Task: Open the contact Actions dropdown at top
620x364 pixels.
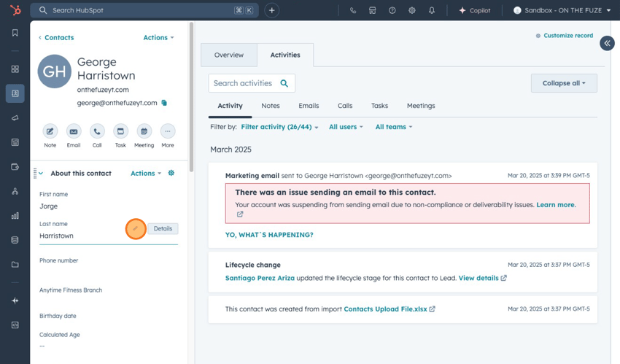Action: pyautogui.click(x=158, y=37)
